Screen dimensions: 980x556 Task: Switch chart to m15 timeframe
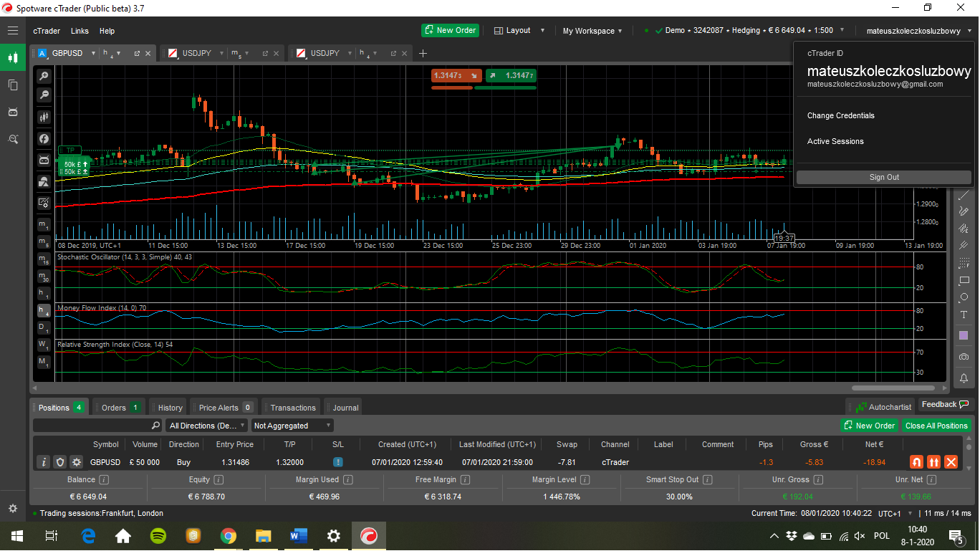[x=44, y=259]
